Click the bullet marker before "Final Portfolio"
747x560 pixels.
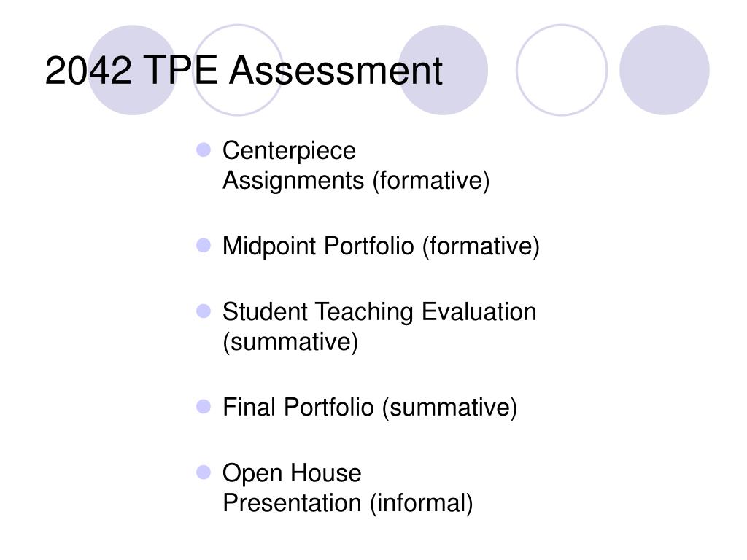coord(204,407)
